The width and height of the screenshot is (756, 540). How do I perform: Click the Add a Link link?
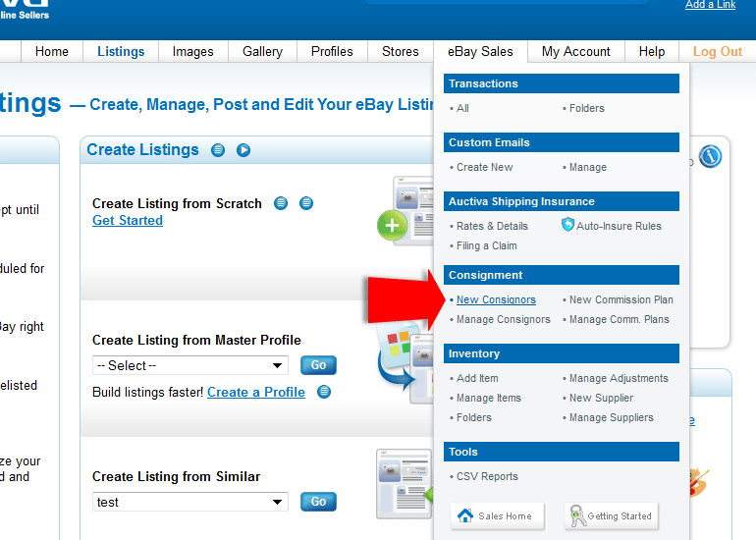[x=710, y=5]
